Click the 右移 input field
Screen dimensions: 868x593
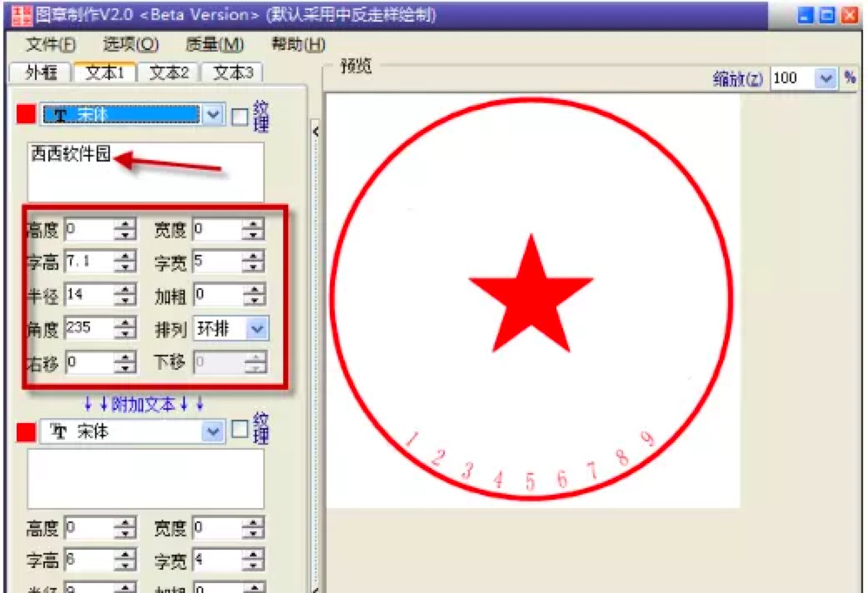(89, 362)
